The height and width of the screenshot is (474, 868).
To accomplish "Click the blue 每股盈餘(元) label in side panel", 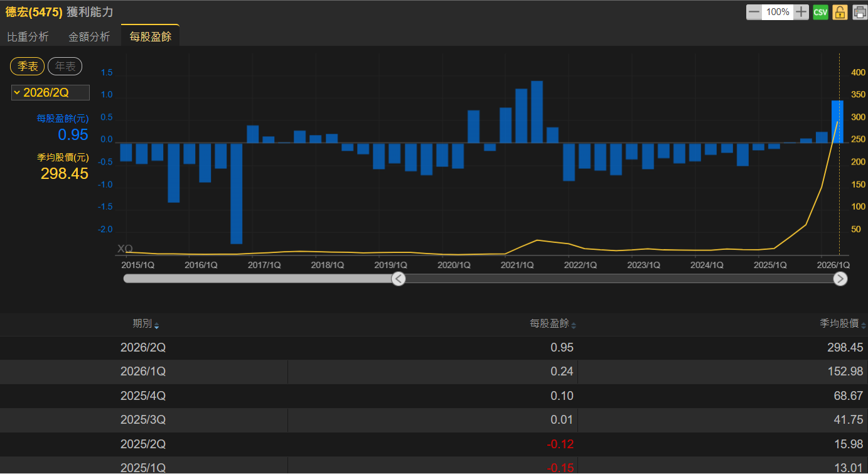I will click(62, 118).
